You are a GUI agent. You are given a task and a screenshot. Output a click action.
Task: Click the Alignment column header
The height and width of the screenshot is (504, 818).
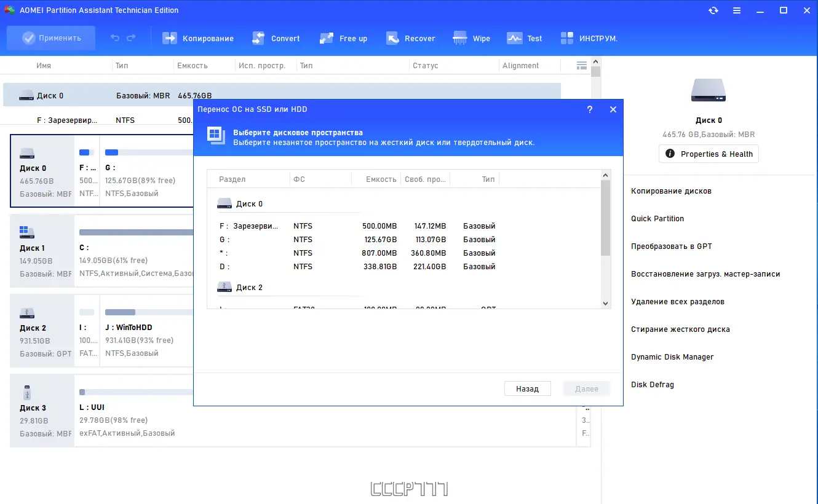tap(521, 66)
